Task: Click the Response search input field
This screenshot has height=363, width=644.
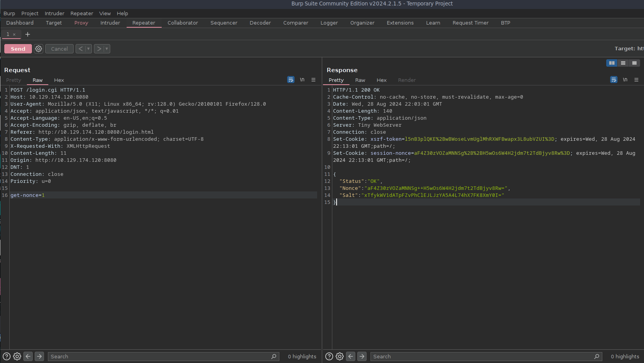Action: coord(481,356)
